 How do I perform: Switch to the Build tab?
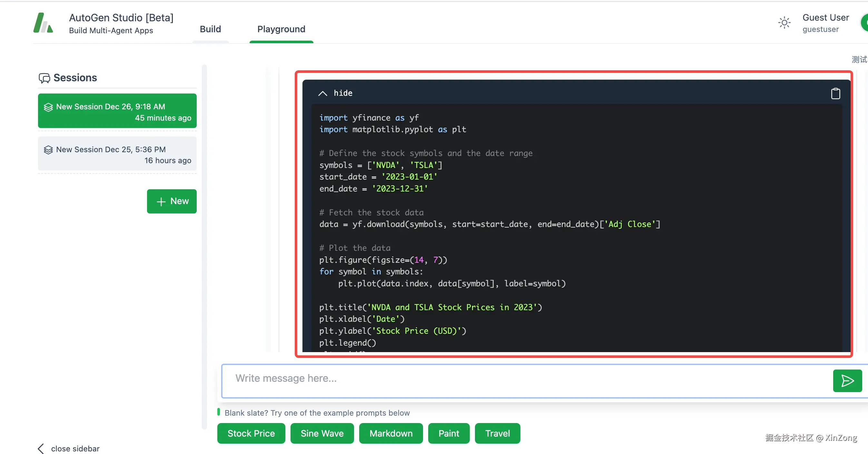pos(210,29)
